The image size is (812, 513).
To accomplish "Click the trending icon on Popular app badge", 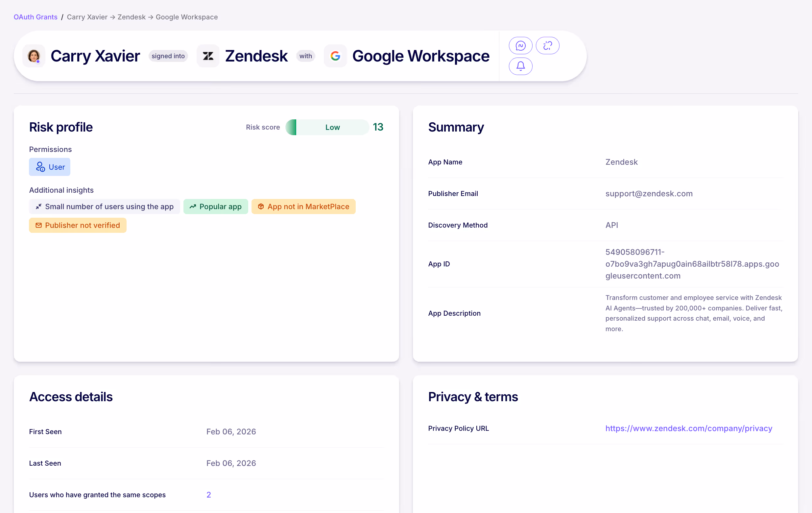I will point(193,207).
